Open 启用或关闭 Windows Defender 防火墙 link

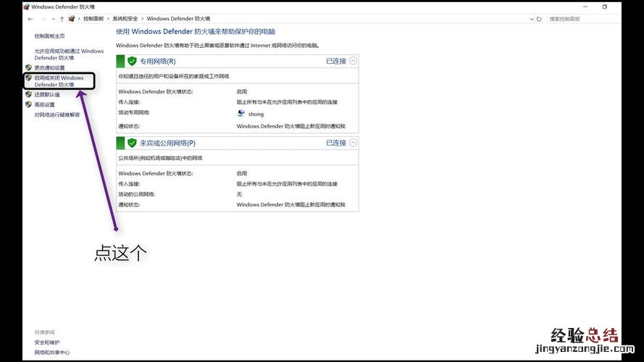[59, 81]
